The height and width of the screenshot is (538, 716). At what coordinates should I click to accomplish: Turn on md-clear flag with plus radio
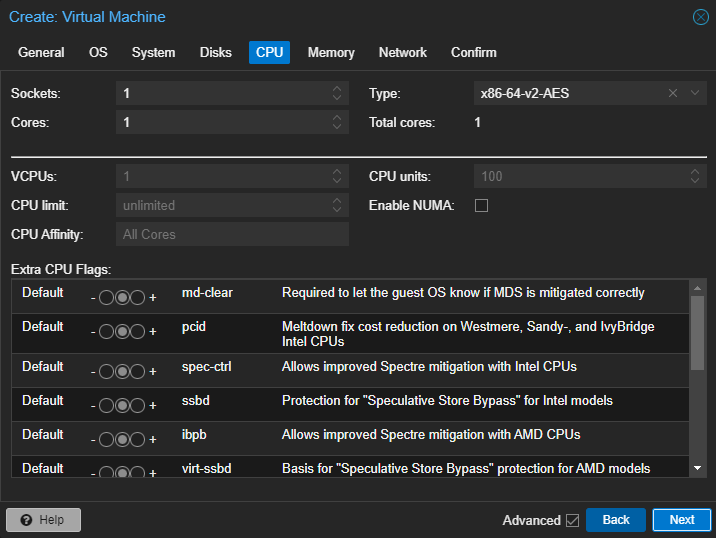138,298
